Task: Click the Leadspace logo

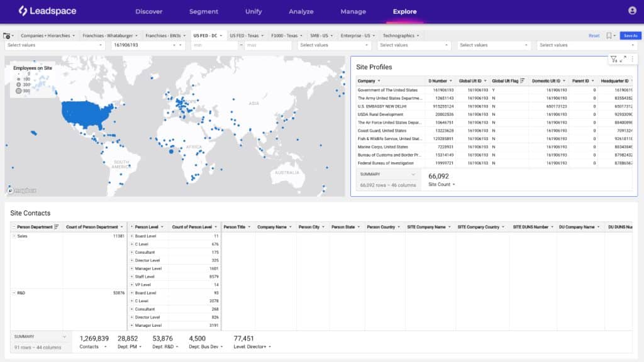Action: tap(47, 11)
